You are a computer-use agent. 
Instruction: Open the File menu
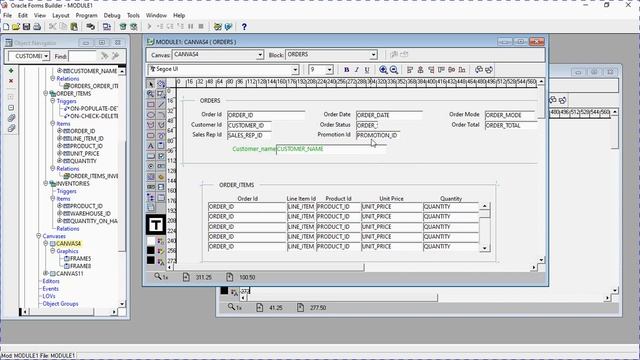click(x=7, y=16)
